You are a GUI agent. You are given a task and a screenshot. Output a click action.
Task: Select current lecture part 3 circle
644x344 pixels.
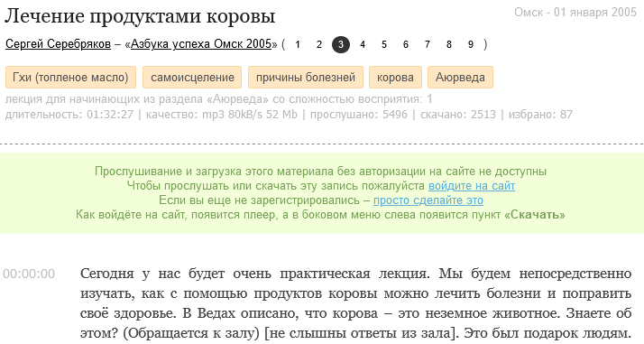pos(341,44)
